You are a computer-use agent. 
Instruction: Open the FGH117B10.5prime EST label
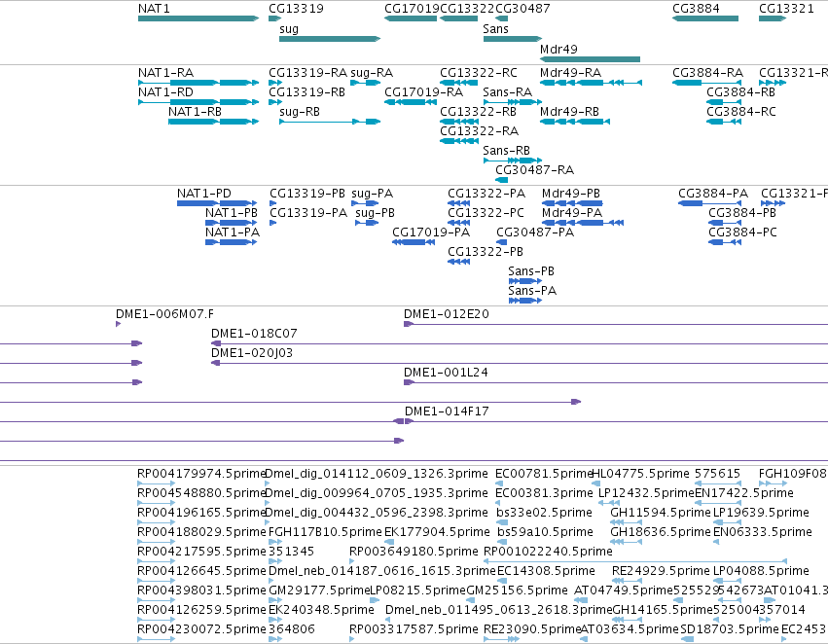(x=325, y=532)
